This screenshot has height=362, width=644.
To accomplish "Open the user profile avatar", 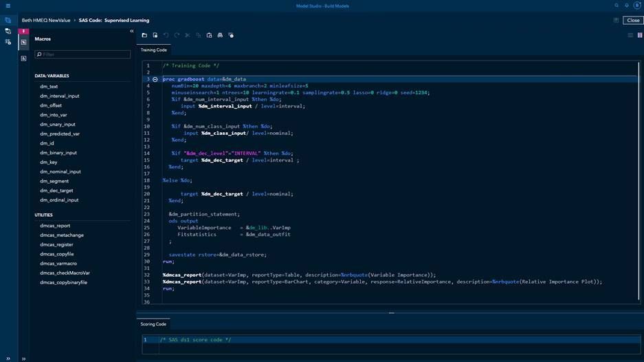I will click(x=636, y=6).
